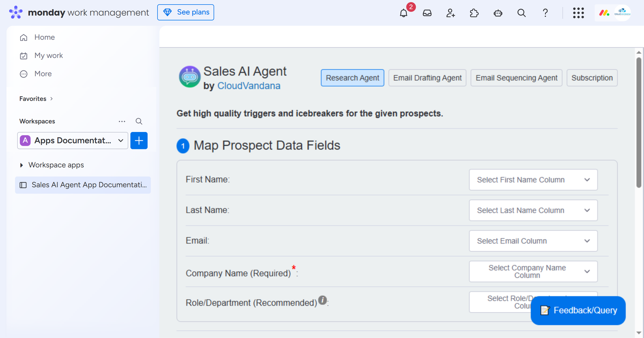
Task: Click the Home icon in sidebar
Action: click(24, 37)
